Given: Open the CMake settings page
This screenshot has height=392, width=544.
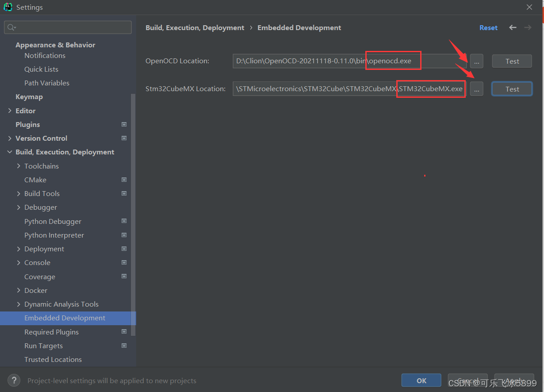Looking at the screenshot, I should click(35, 180).
